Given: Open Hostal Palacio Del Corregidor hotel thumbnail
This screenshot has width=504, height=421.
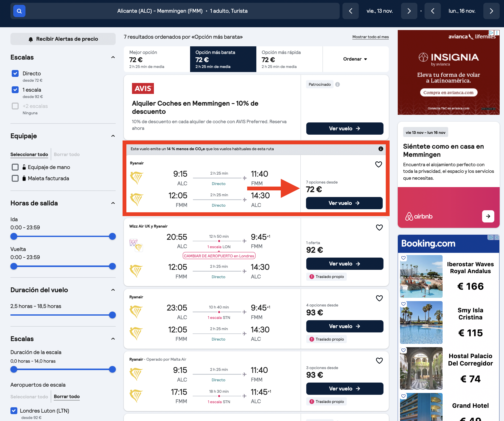Looking at the screenshot, I should (421, 369).
